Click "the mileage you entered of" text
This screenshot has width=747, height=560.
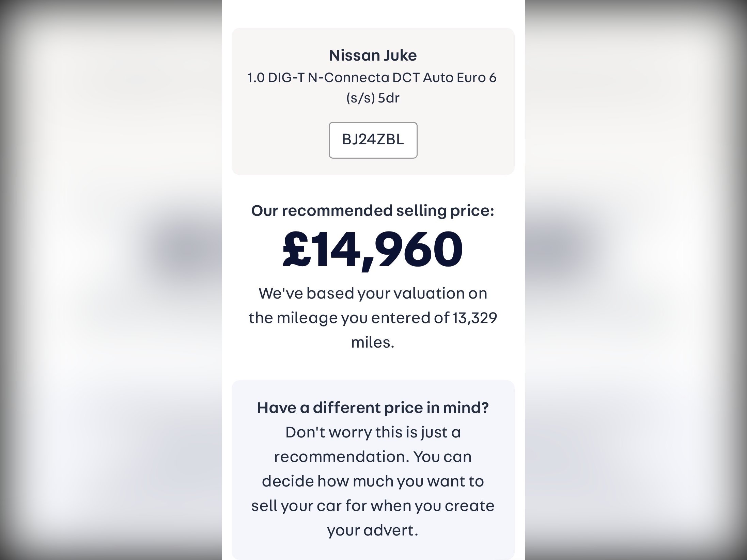tap(349, 318)
